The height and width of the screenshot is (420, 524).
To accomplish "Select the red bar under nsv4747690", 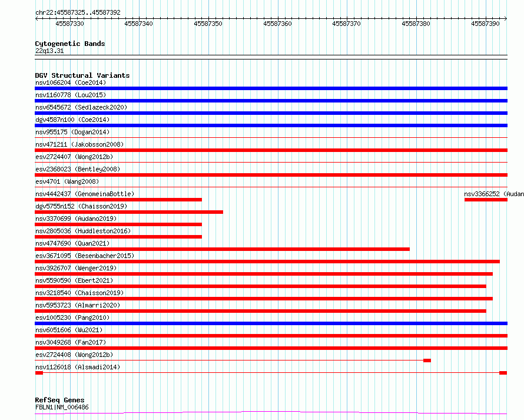I will [x=222, y=249].
